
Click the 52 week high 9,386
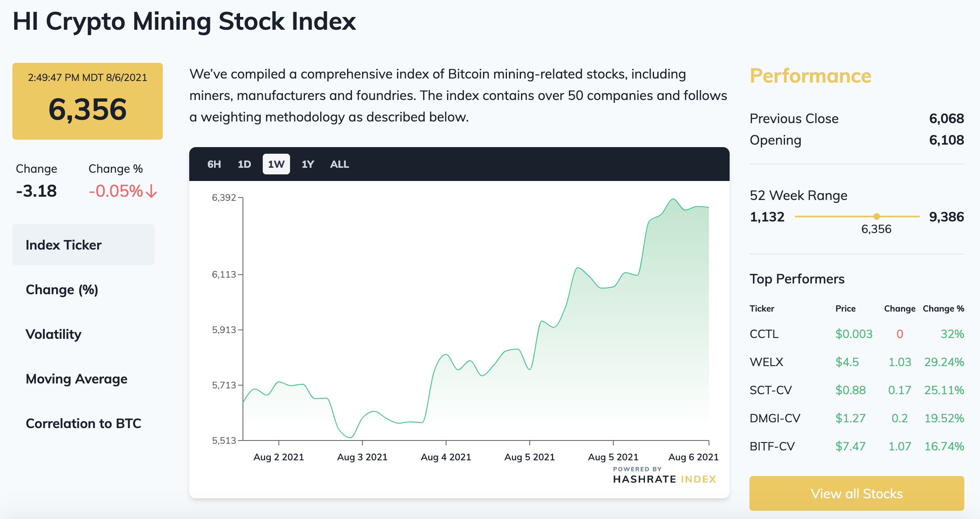[x=947, y=217]
